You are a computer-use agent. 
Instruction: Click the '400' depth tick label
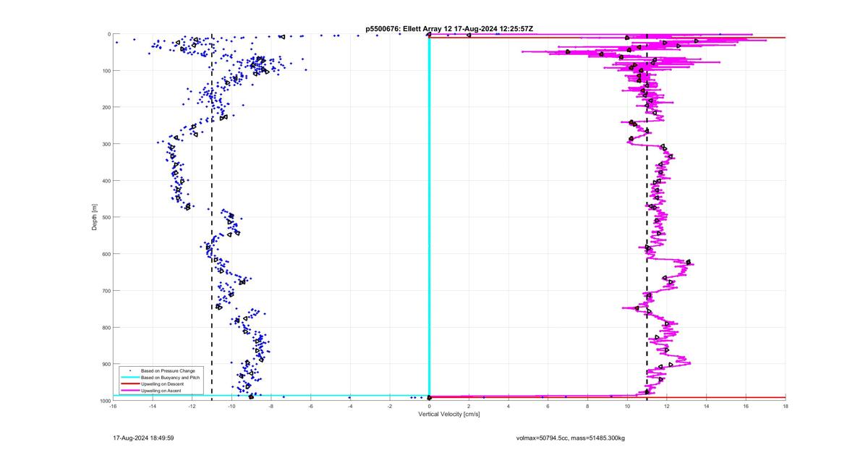click(x=106, y=181)
